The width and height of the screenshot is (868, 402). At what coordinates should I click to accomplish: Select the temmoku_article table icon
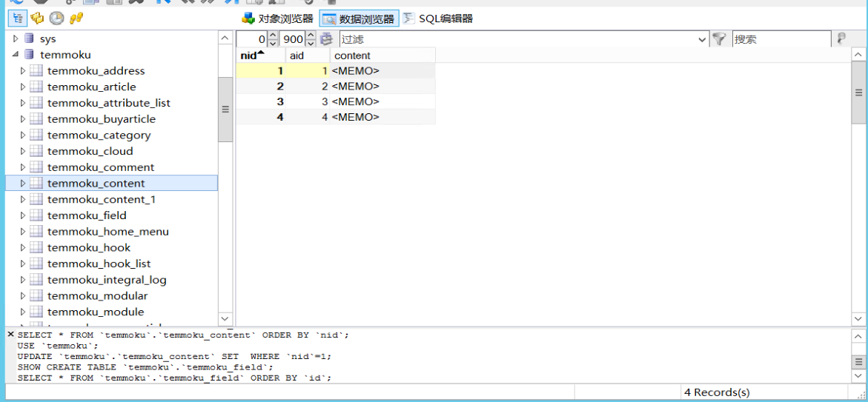36,87
